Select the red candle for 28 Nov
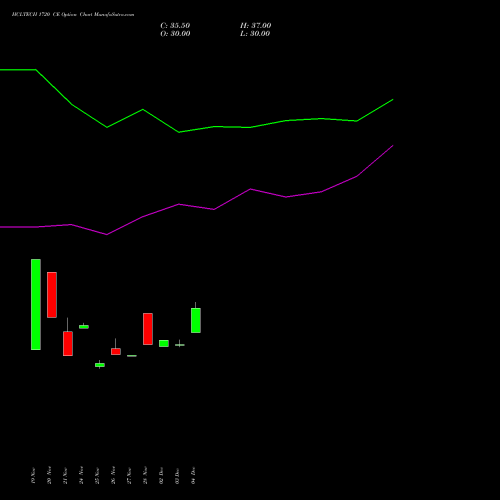The width and height of the screenshot is (500, 500). 148,329
